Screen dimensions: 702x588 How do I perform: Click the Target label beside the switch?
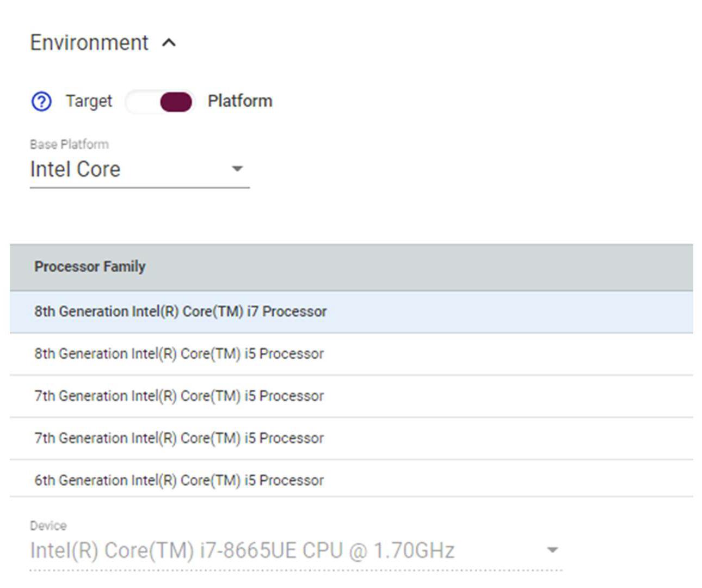(x=89, y=101)
